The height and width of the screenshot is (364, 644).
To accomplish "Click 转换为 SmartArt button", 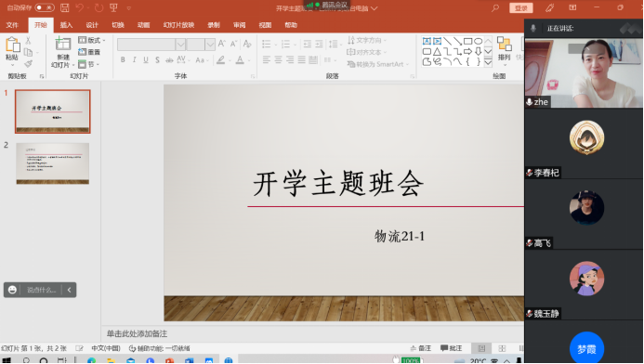I will click(x=378, y=64).
